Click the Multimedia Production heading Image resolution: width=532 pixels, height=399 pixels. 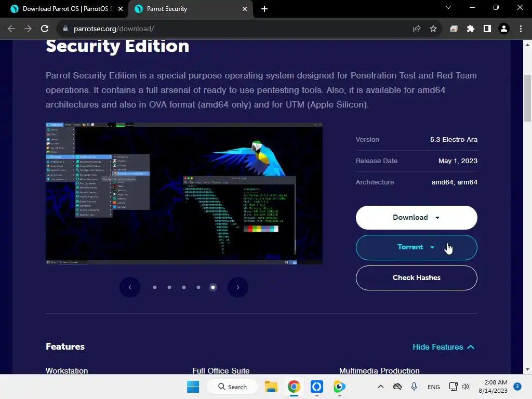(x=379, y=370)
